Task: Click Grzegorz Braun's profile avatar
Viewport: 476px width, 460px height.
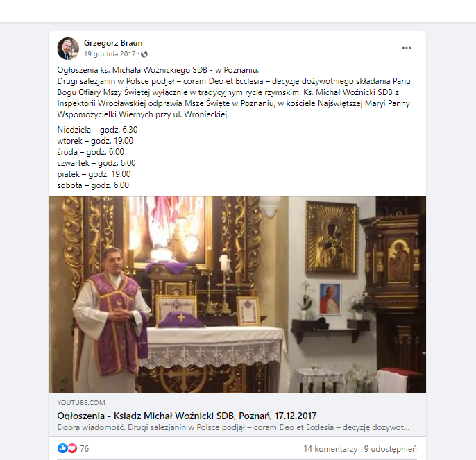Action: [68, 49]
